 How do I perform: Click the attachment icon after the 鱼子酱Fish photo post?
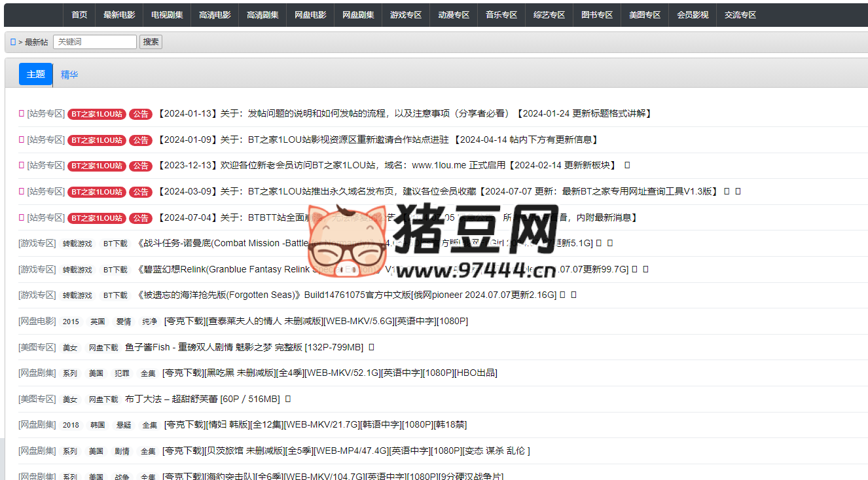pos(372,347)
